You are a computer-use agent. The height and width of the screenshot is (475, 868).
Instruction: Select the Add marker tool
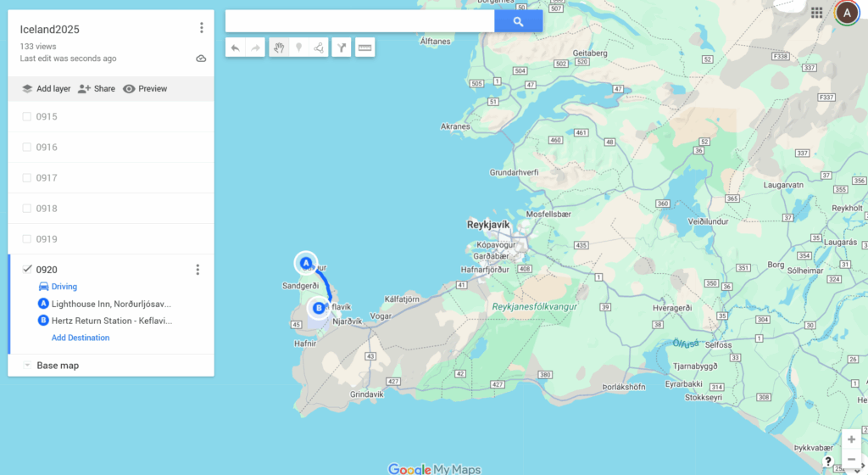[x=299, y=48]
